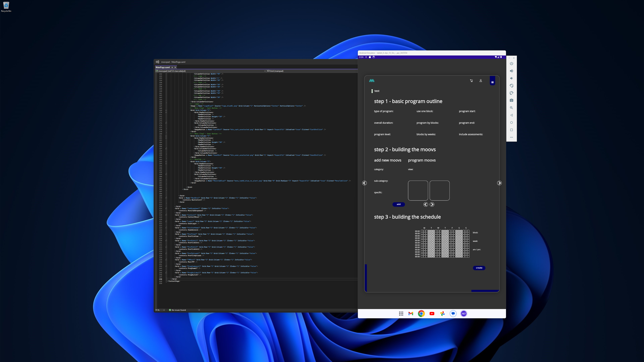Open the emulator extended controls (three dots)
644x362 pixels.
(x=512, y=137)
